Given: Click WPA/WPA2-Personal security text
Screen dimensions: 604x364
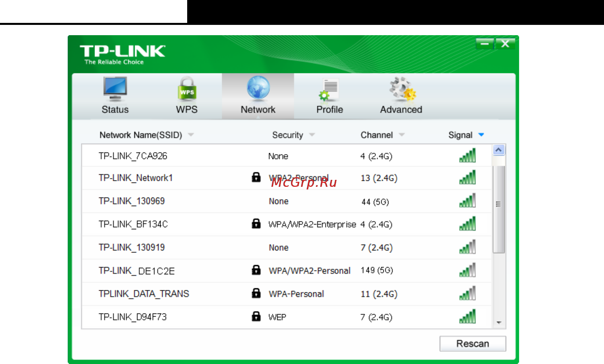Looking at the screenshot, I should point(309,271).
